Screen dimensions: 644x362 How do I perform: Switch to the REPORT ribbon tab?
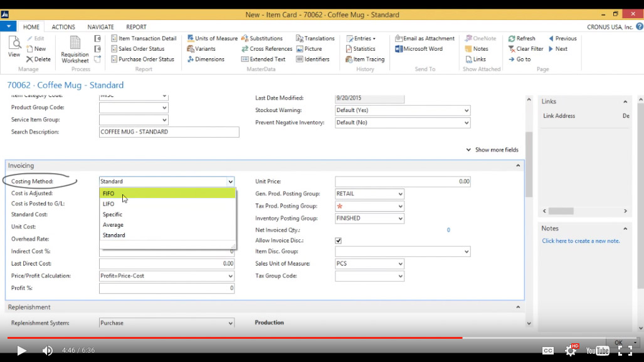[x=136, y=27]
